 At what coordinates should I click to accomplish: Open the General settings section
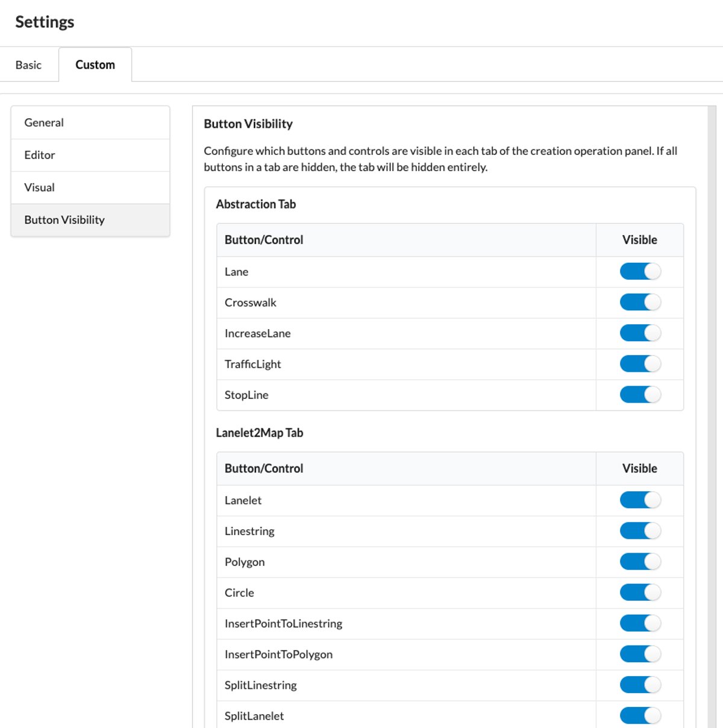click(90, 122)
